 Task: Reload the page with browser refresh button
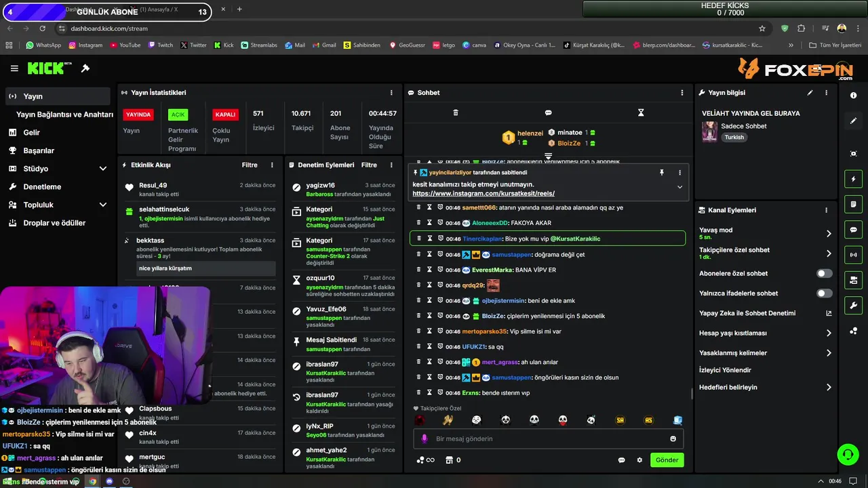click(x=42, y=28)
